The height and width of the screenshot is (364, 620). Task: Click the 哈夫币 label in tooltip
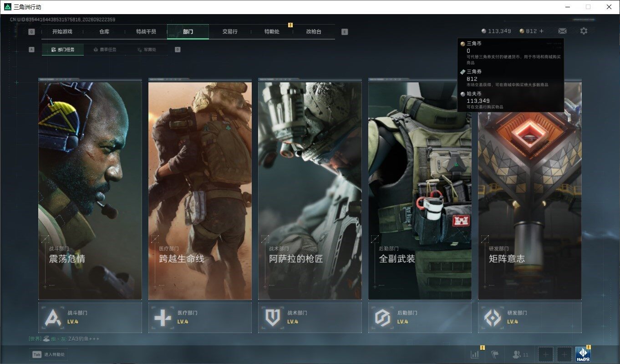click(x=474, y=94)
